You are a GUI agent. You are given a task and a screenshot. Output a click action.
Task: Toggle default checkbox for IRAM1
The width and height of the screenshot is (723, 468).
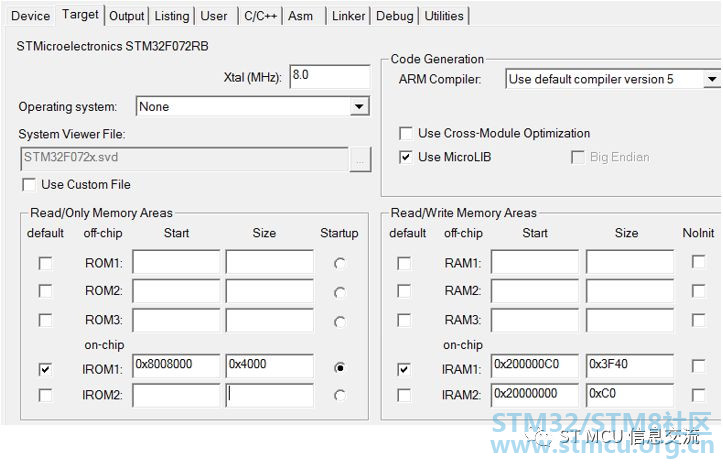pyautogui.click(x=404, y=369)
